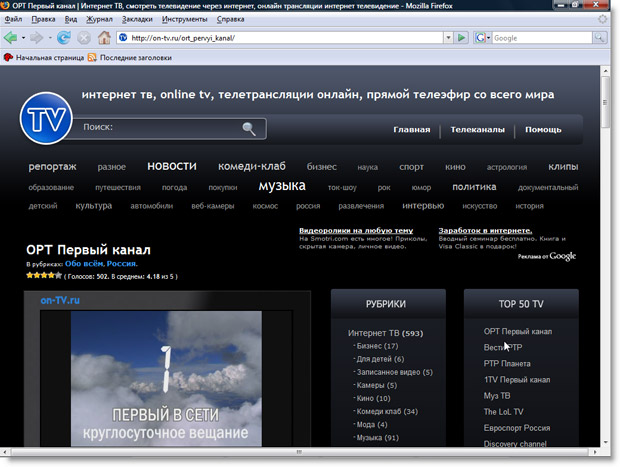Select the репортаж tag

point(53,166)
